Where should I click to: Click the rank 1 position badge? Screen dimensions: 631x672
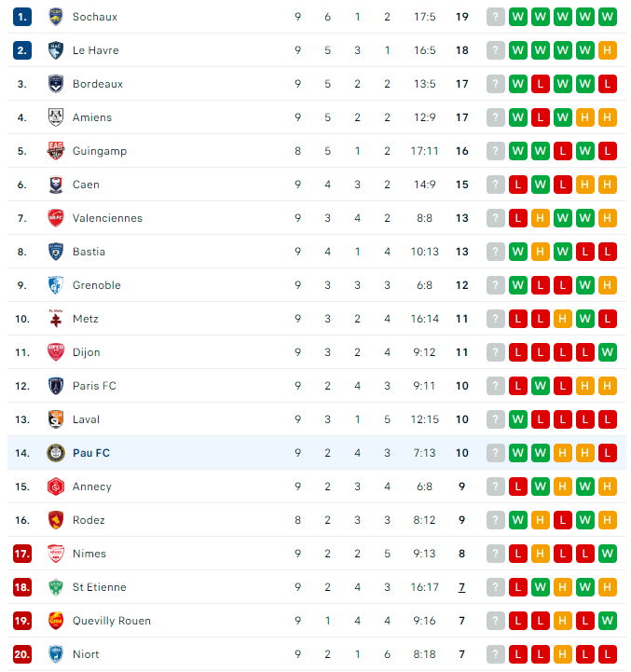pos(22,17)
